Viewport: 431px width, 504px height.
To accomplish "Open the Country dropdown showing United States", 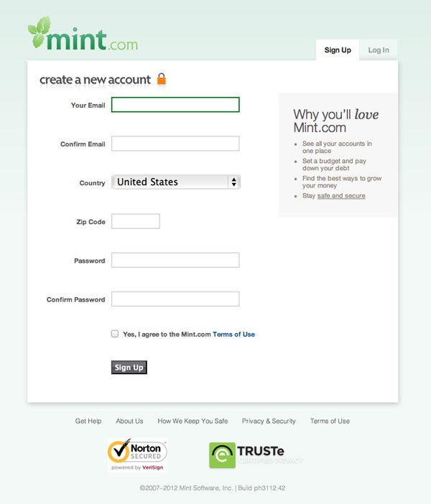I will point(176,182).
